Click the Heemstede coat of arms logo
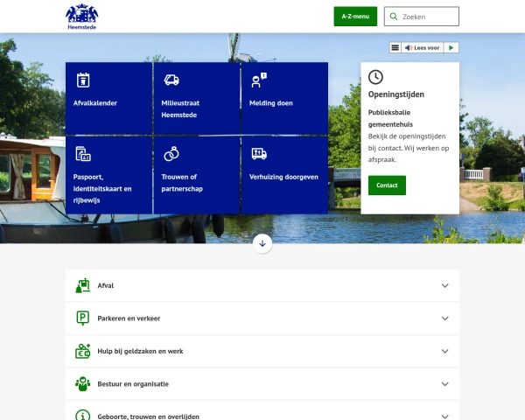525x420 pixels. coord(82,17)
